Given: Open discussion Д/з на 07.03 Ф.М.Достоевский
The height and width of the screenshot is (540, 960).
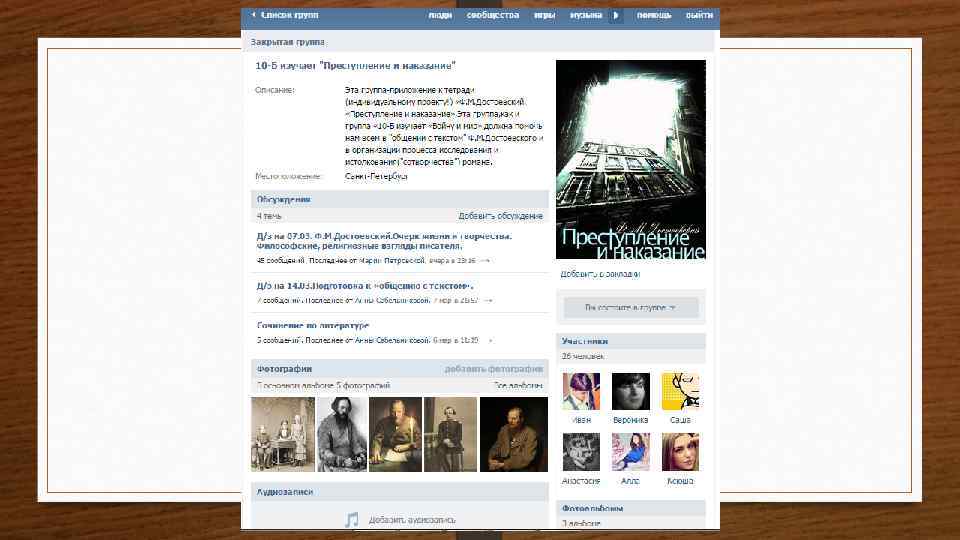Looking at the screenshot, I should coord(384,241).
